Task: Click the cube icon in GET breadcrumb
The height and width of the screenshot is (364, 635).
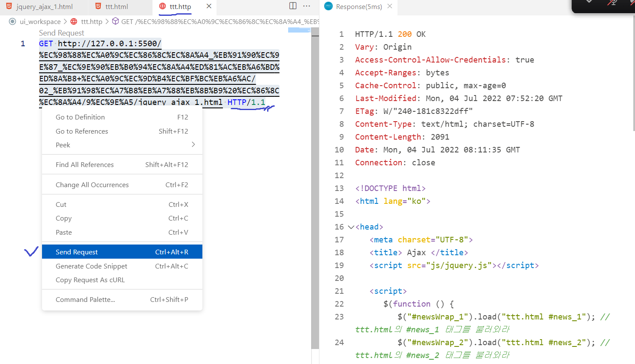Action: pos(115,21)
